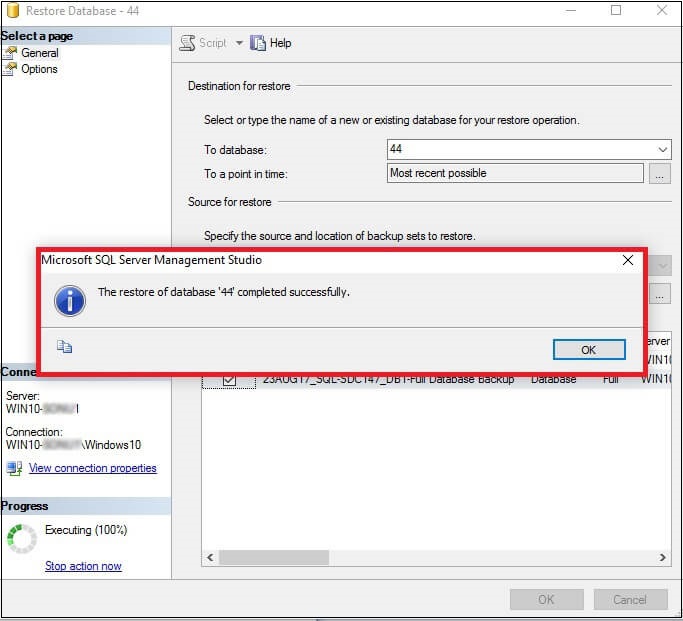Image resolution: width=683 pixels, height=621 pixels.
Task: Expand the Script dropdown arrow
Action: [239, 43]
